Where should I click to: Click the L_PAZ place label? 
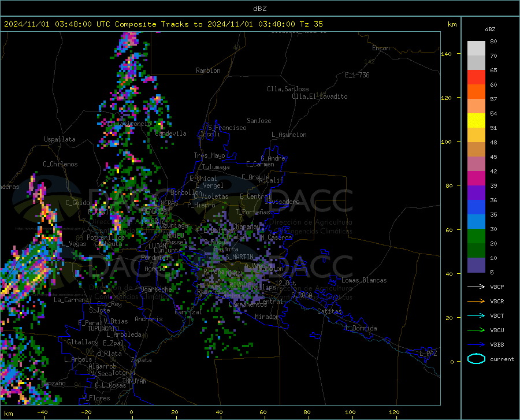pos(428,354)
